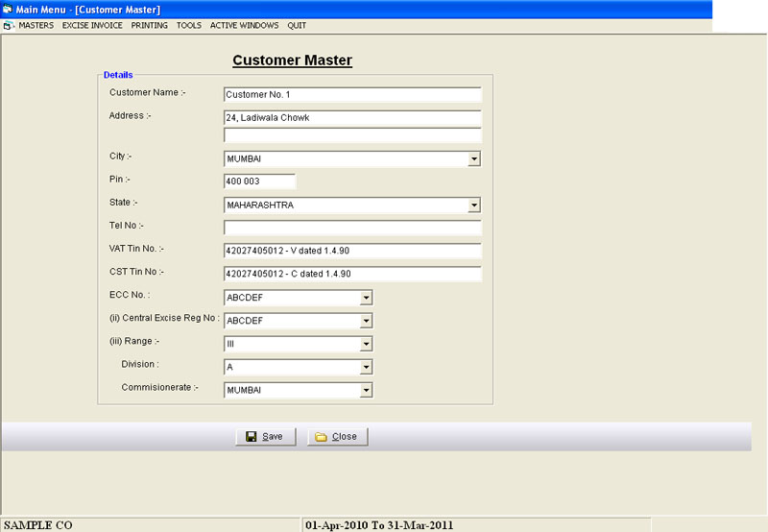Click the small menu bar document icon
Screen dimensions: 768x532
point(8,26)
